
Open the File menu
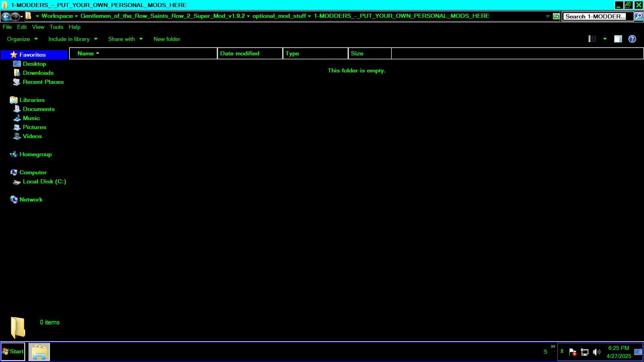click(7, 27)
